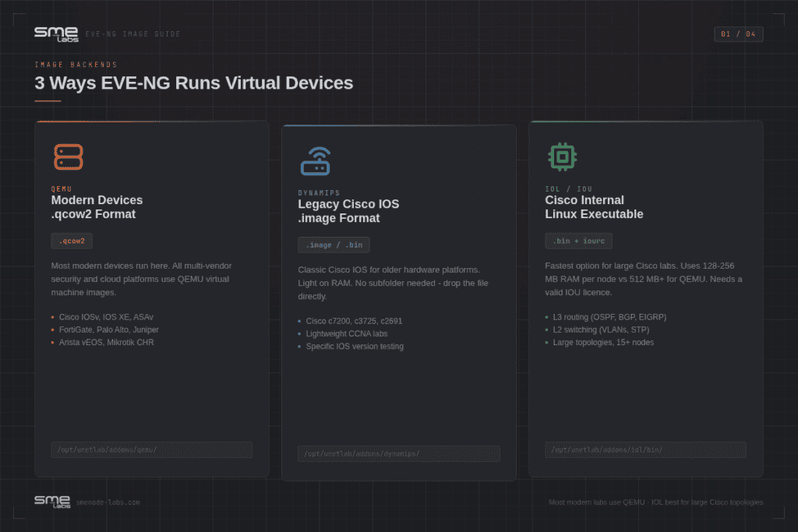Click the QEMU paragraph starting "Most modern devices run here"
Viewport: 798px width, 532px height.
point(142,279)
